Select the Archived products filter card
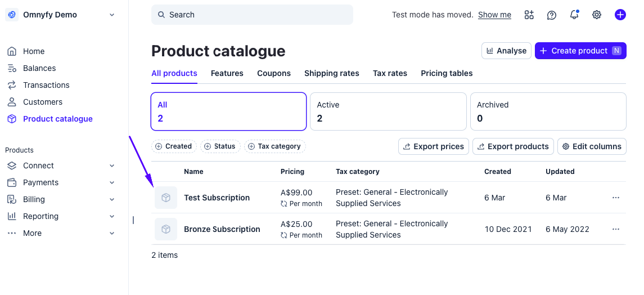This screenshot has width=644, height=295. tap(548, 111)
